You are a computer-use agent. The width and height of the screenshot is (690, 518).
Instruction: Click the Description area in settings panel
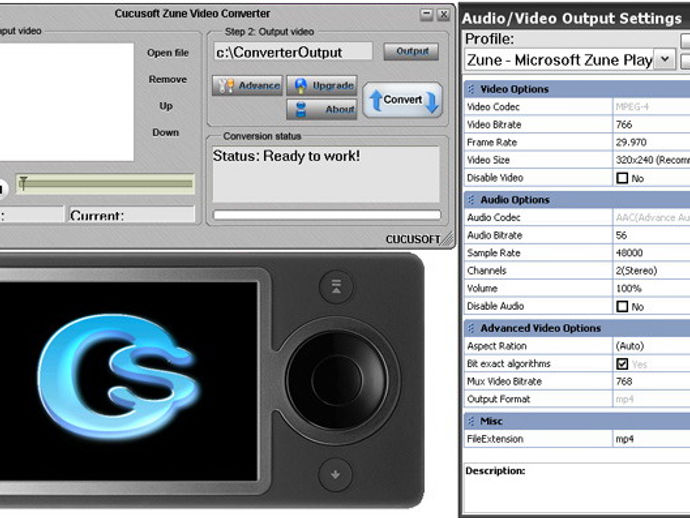[576, 488]
